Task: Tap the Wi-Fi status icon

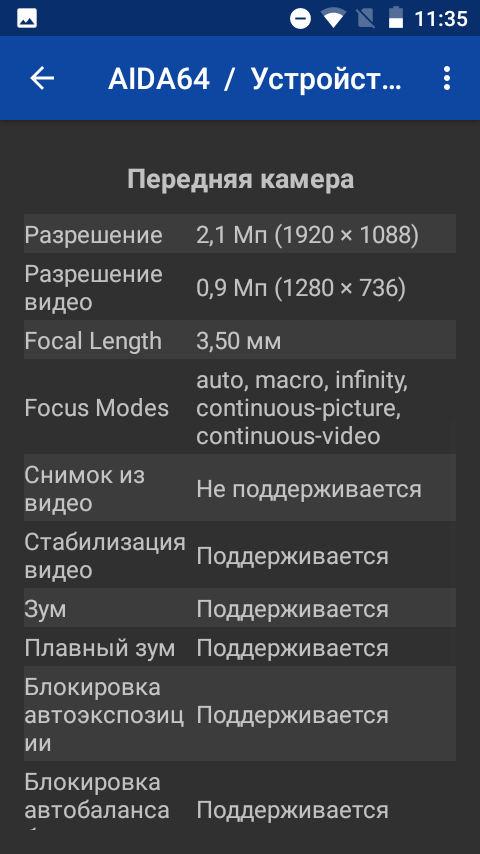Action: click(x=332, y=18)
